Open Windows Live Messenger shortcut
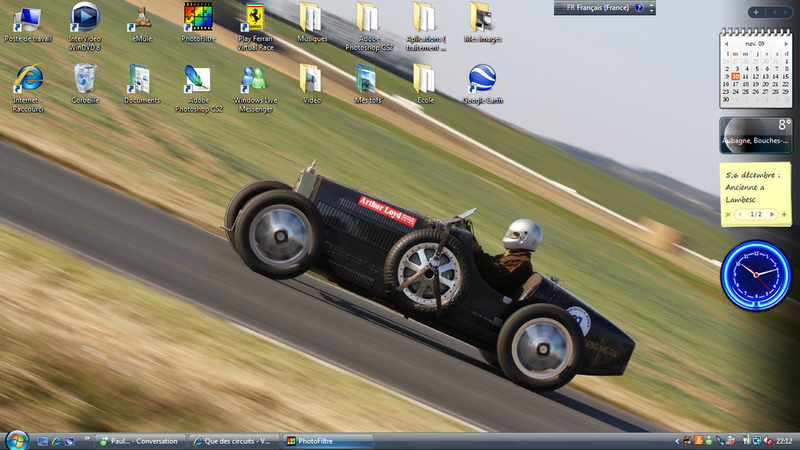Screen dimensions: 800x450 [x=255, y=88]
